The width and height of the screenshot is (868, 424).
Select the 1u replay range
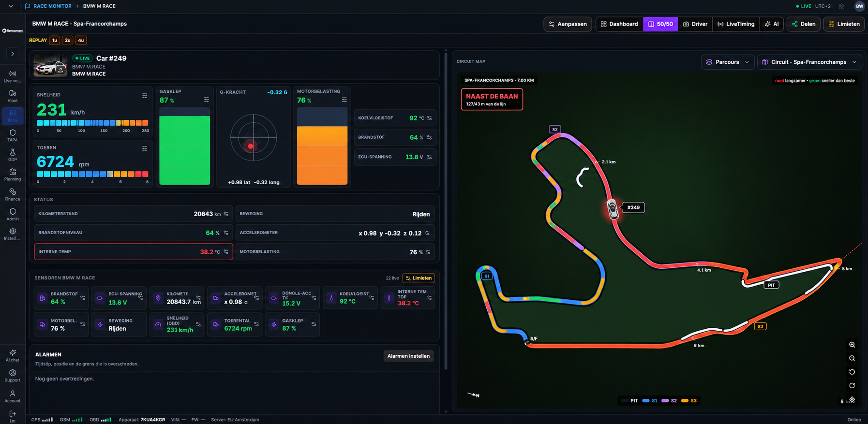coord(55,40)
